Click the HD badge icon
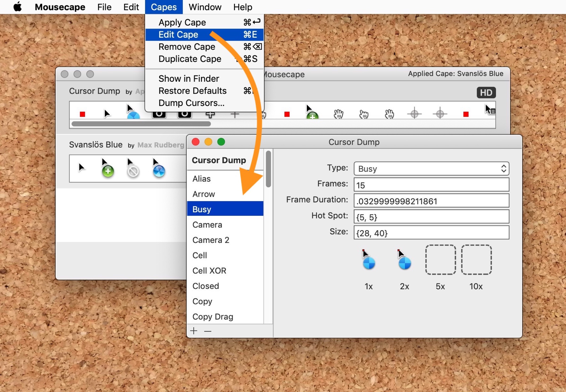The width and height of the screenshot is (566, 392). [x=486, y=93]
